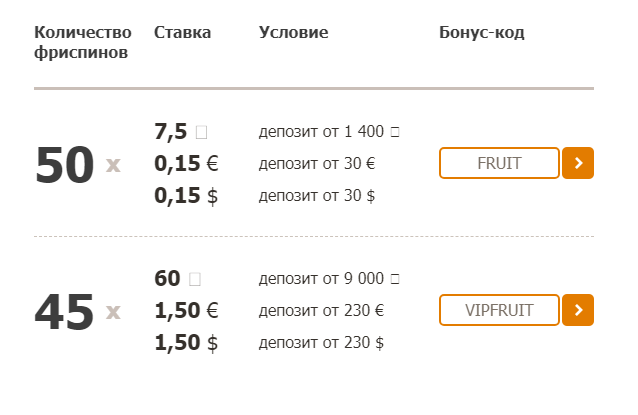
Task: Click the 'депозит от 30 €' condition
Action: click(x=317, y=164)
